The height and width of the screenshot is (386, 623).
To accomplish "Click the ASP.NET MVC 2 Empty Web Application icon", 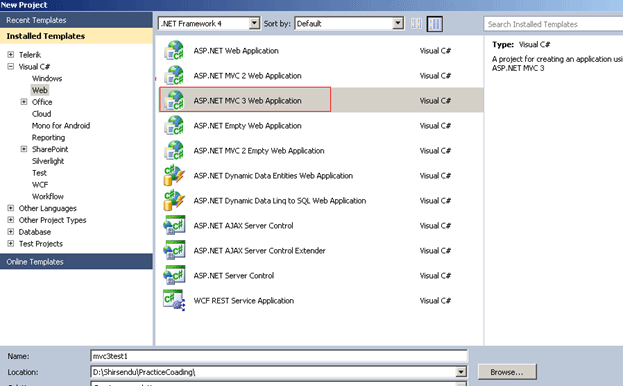I will (174, 151).
